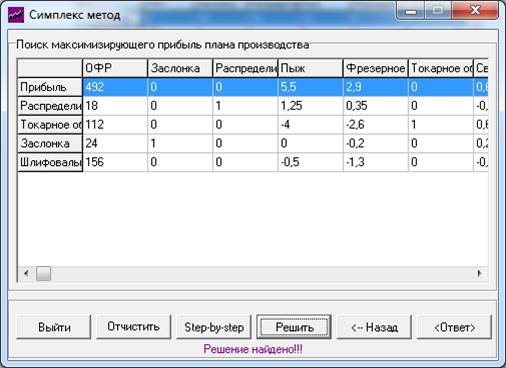Select the Пыж column header
The image size is (506, 368).
(310, 68)
